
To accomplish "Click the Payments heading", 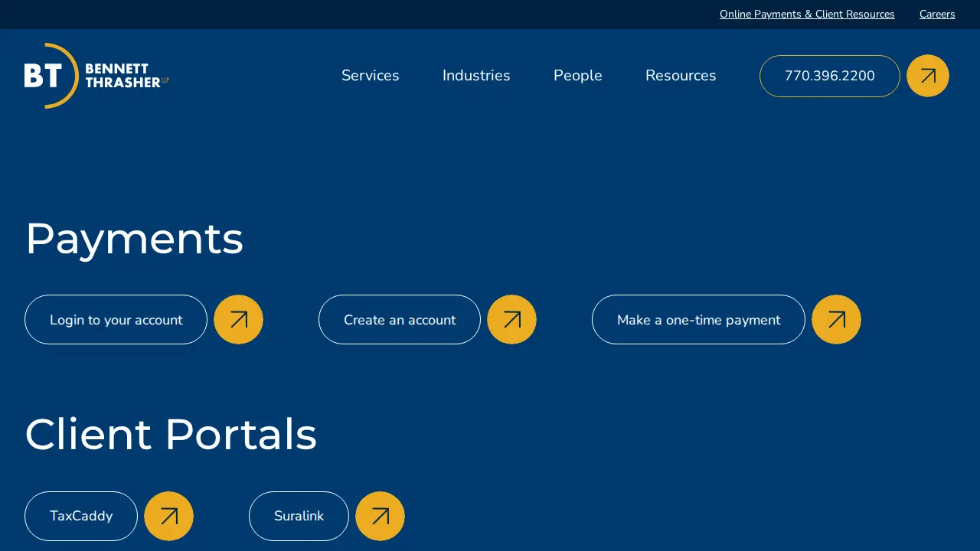I will point(135,238).
